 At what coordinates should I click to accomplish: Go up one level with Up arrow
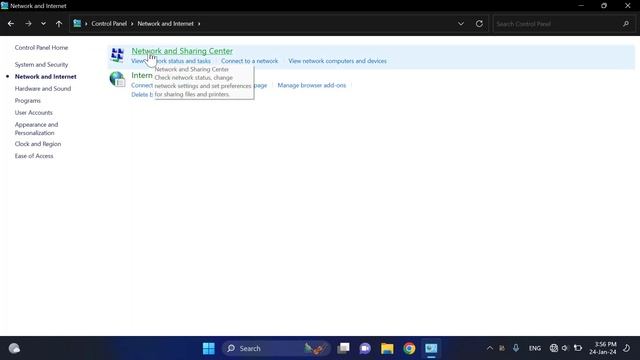coord(59,24)
